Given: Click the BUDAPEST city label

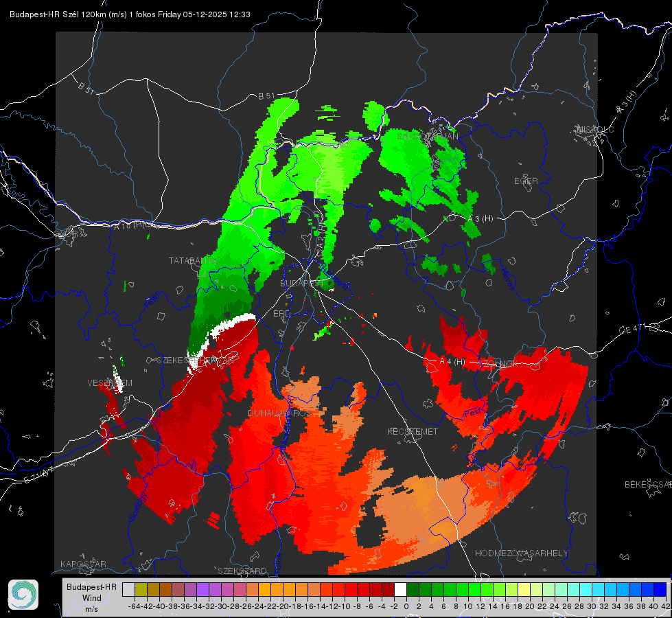Looking at the screenshot, I should click(x=302, y=283).
